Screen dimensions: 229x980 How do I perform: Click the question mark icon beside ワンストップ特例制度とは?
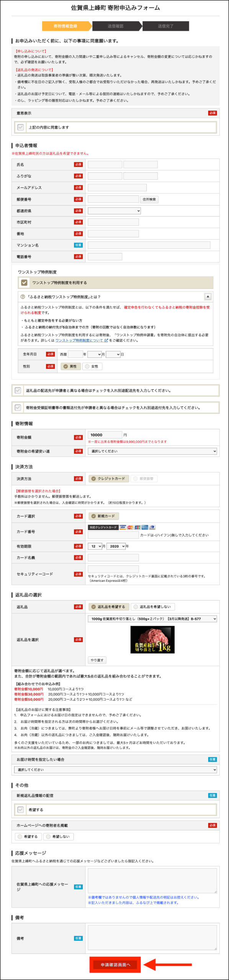[23, 297]
